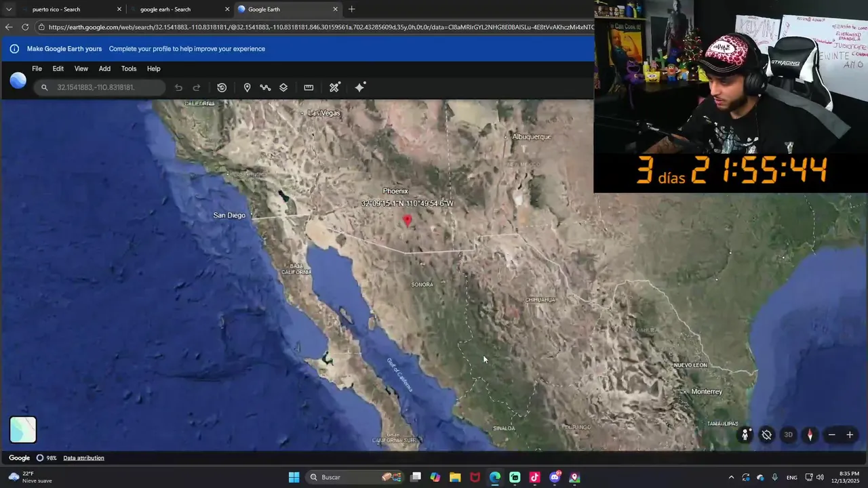Click the McAfee red shield taskbar icon

coord(475,477)
